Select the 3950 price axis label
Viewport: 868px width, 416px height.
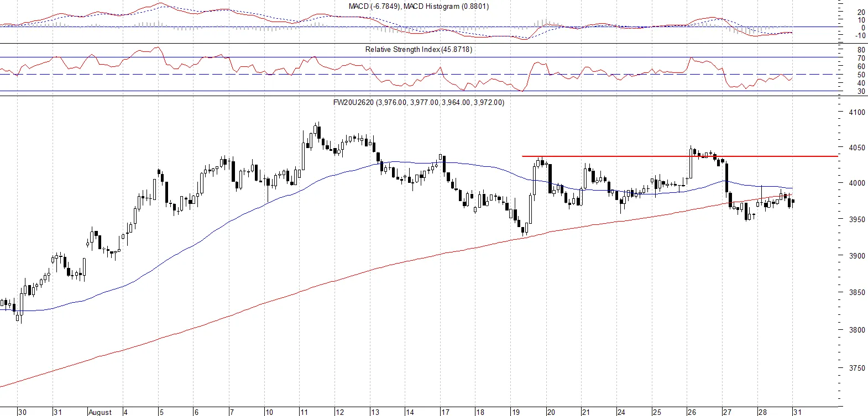click(x=857, y=219)
